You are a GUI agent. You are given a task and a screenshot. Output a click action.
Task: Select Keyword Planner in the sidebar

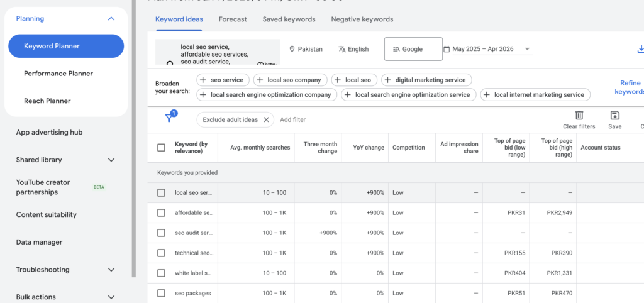click(66, 46)
